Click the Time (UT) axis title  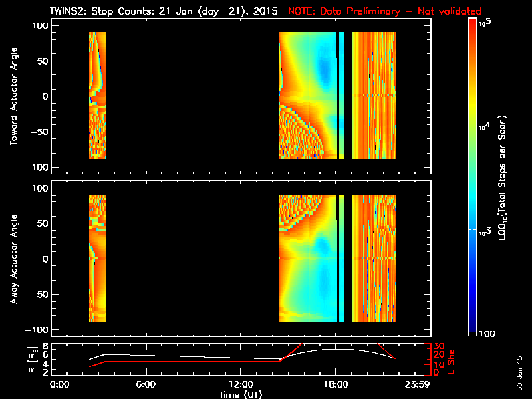click(x=241, y=394)
